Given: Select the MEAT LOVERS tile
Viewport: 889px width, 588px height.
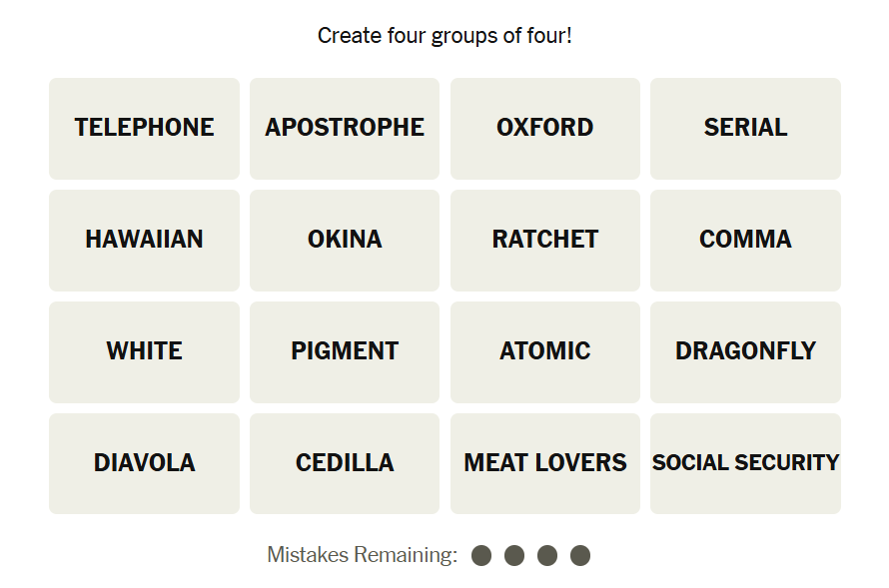Looking at the screenshot, I should point(544,464).
